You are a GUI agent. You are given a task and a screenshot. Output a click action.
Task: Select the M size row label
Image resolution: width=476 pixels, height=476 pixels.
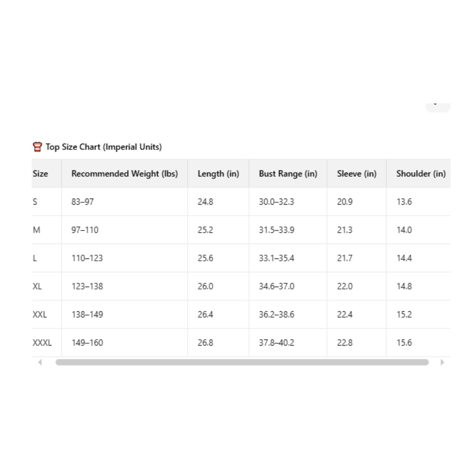37,230
